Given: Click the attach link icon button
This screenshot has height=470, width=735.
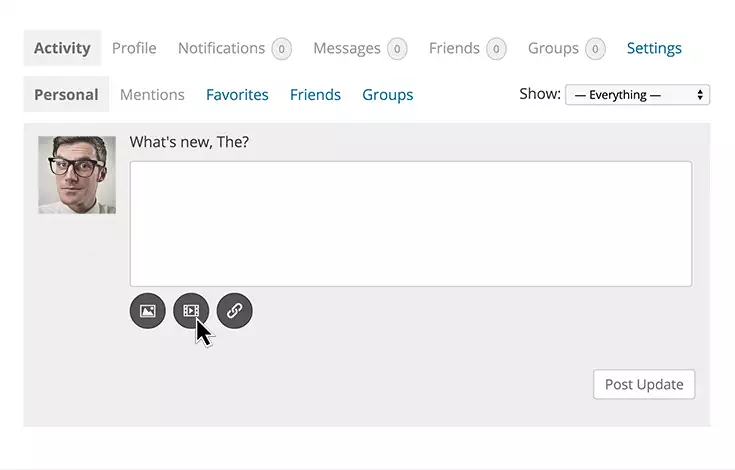Looking at the screenshot, I should 234,311.
